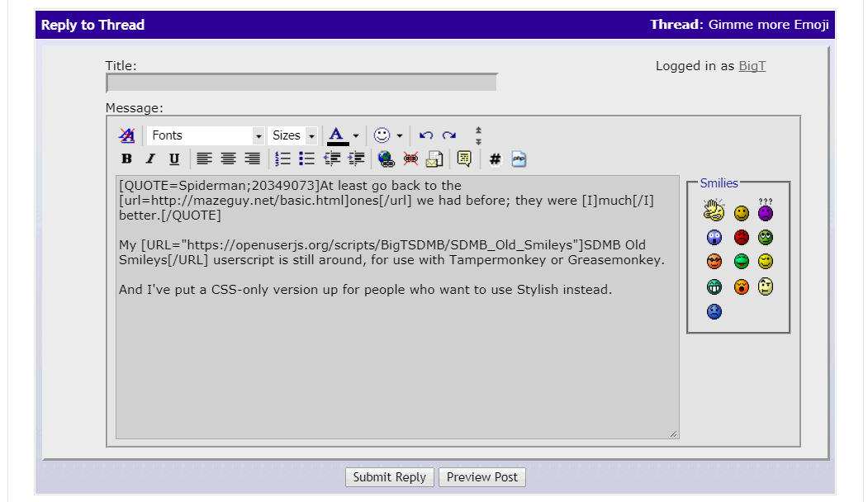
Task: Wrap selection in QUOTE tags
Action: tap(464, 159)
